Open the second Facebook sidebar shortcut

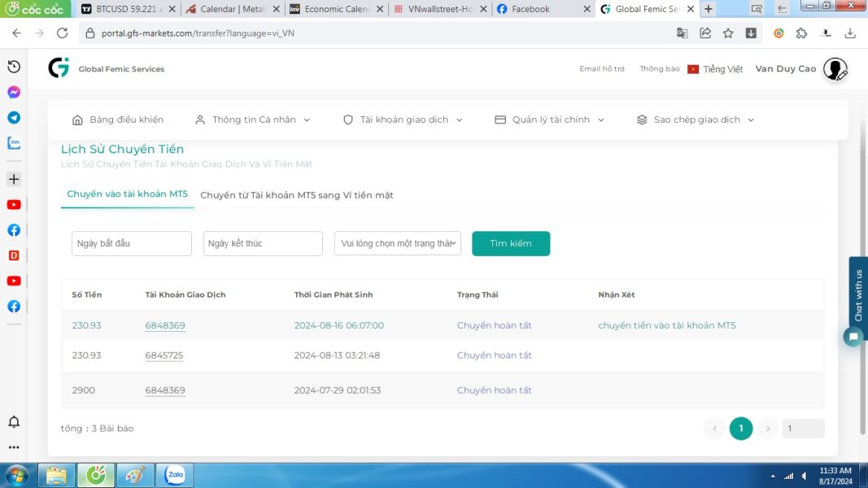click(x=14, y=307)
